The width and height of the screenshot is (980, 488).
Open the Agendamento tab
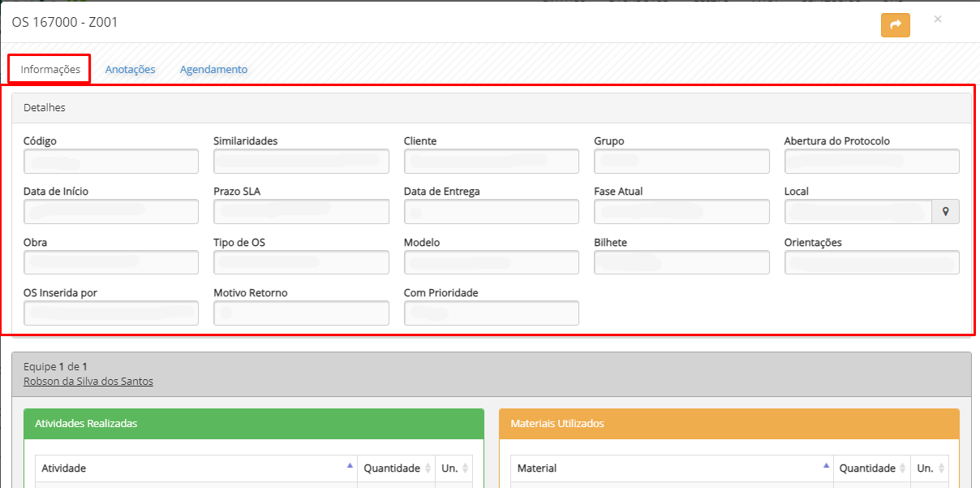(x=213, y=70)
